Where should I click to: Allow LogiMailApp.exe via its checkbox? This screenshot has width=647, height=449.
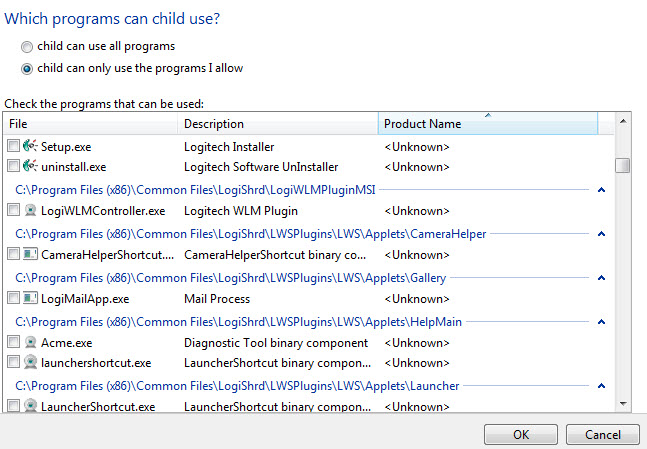click(13, 298)
